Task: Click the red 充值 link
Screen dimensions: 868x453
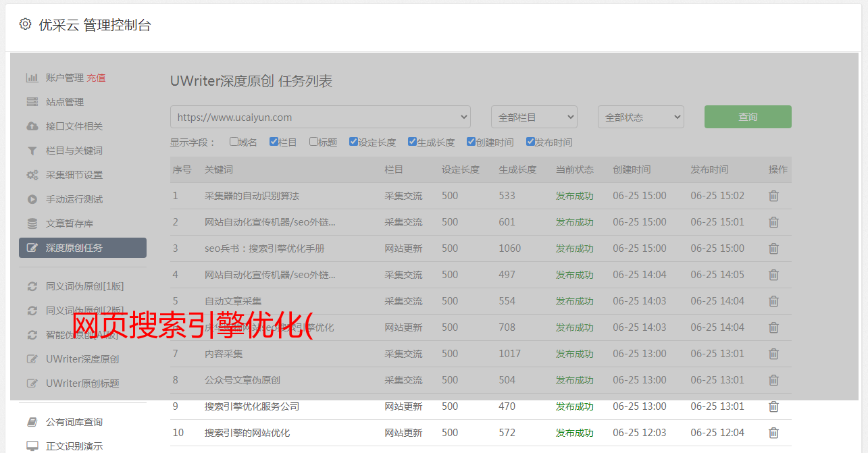Action: pos(96,78)
